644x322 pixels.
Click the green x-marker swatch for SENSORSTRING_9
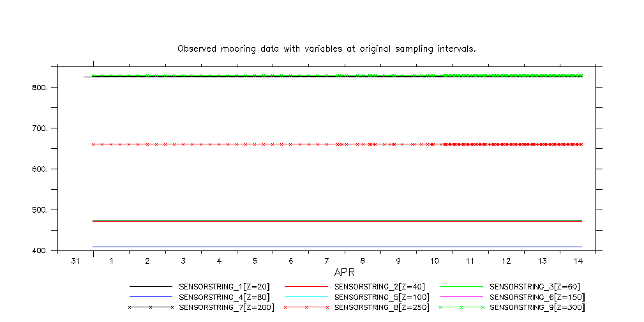(461, 307)
